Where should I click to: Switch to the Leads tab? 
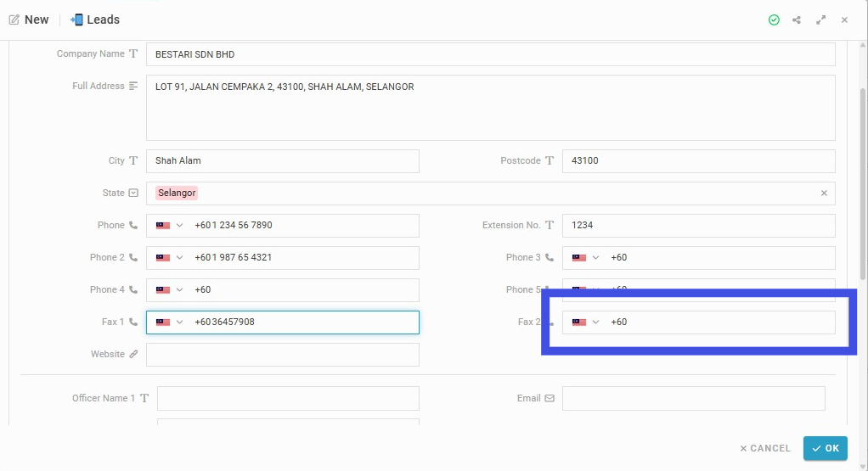(x=94, y=20)
